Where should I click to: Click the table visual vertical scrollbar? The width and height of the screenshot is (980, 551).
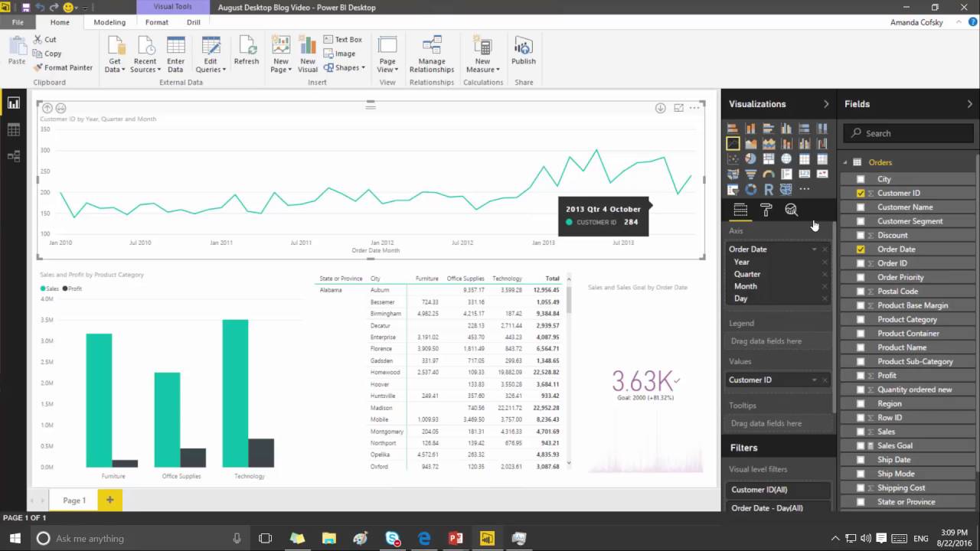coord(568,300)
